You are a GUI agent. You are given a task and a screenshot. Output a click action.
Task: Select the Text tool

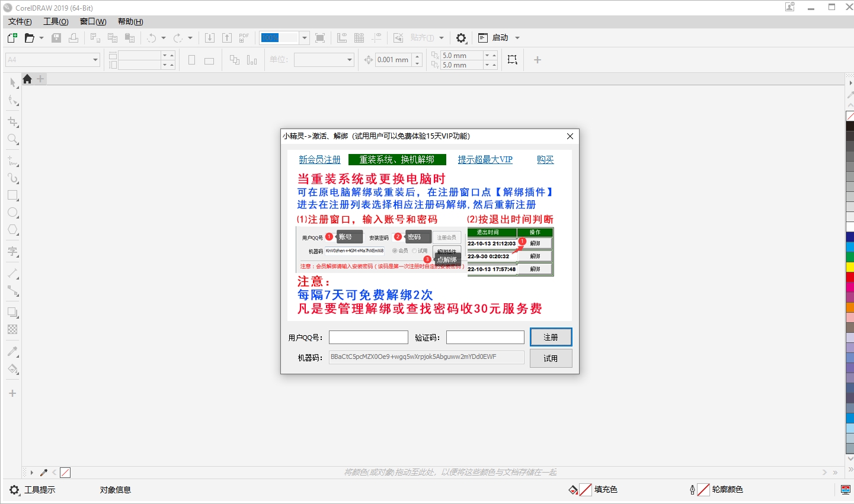pyautogui.click(x=13, y=252)
